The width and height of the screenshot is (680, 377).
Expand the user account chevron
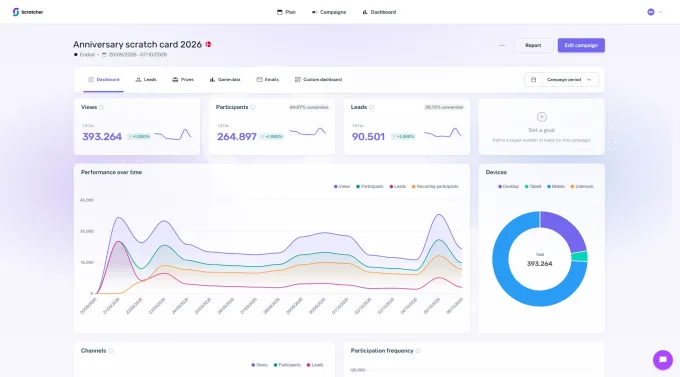point(660,12)
